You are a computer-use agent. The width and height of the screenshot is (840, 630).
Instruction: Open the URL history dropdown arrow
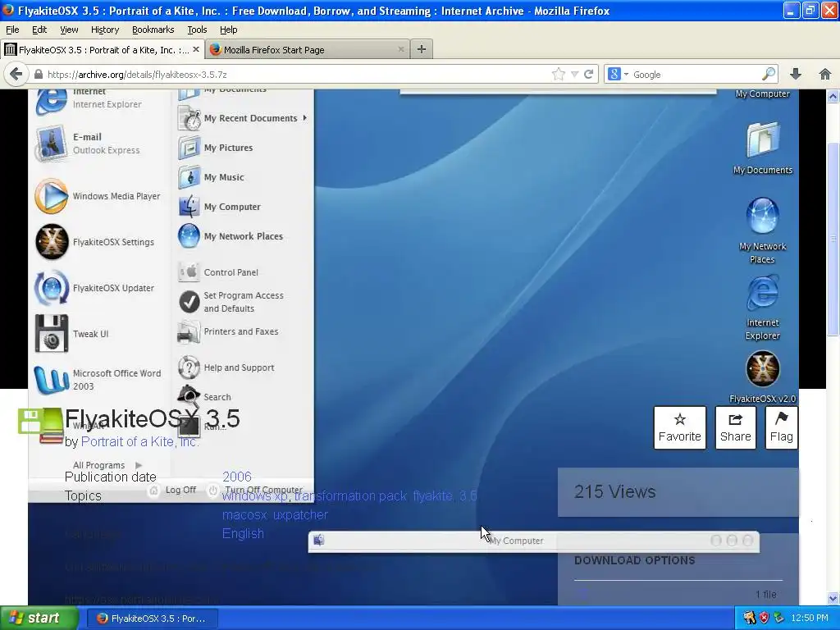pos(574,74)
